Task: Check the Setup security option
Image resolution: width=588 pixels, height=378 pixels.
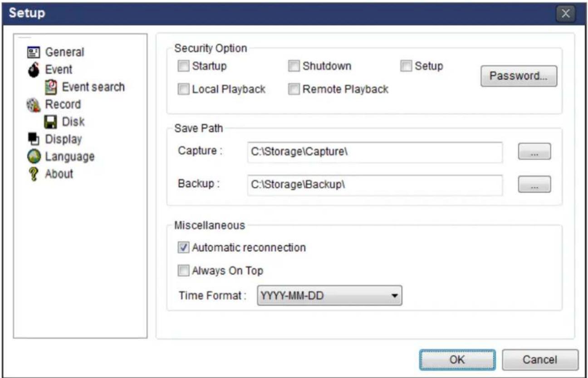Action: pos(406,67)
